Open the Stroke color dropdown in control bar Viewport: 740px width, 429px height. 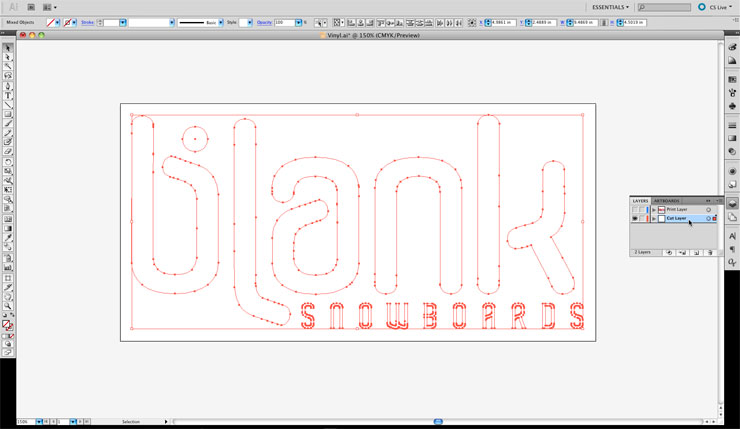(74, 23)
